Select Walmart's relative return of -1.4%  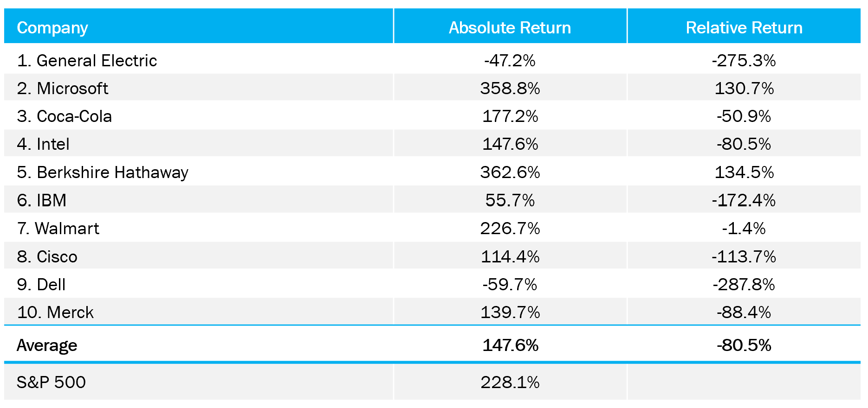[x=744, y=229]
